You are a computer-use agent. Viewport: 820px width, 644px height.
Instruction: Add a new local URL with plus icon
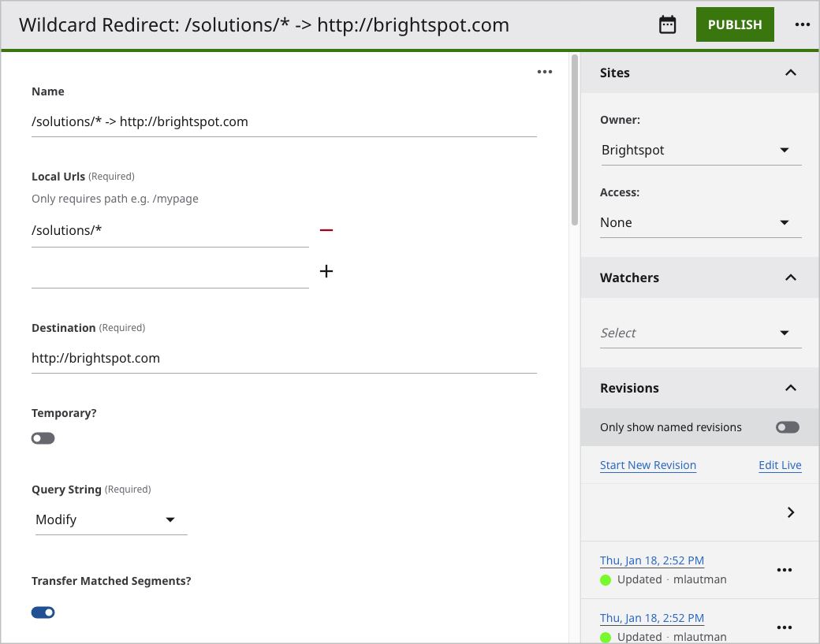point(326,271)
